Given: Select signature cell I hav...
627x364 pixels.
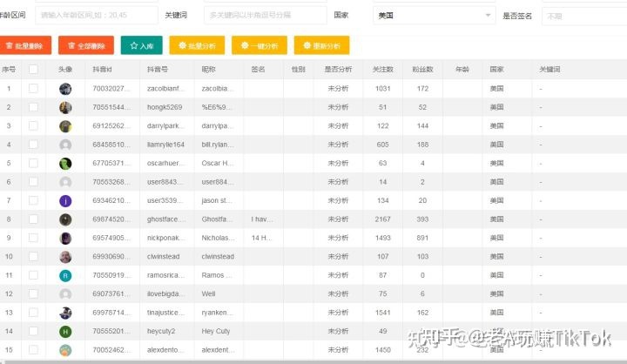Looking at the screenshot, I should [262, 219].
